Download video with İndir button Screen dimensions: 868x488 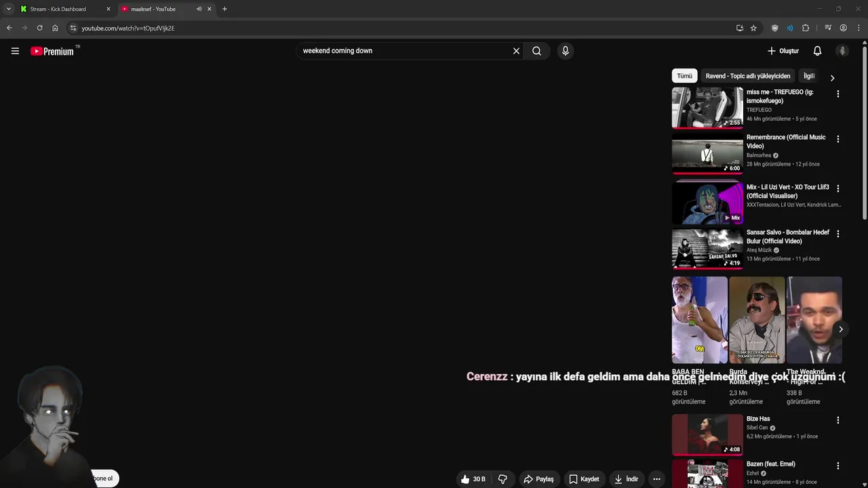pos(627,479)
